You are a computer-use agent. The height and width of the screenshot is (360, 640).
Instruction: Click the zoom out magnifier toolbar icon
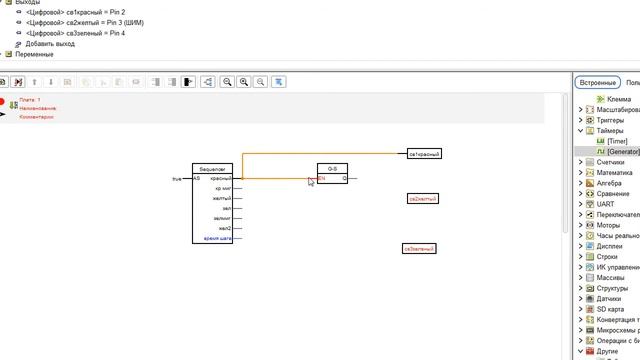tap(227, 82)
